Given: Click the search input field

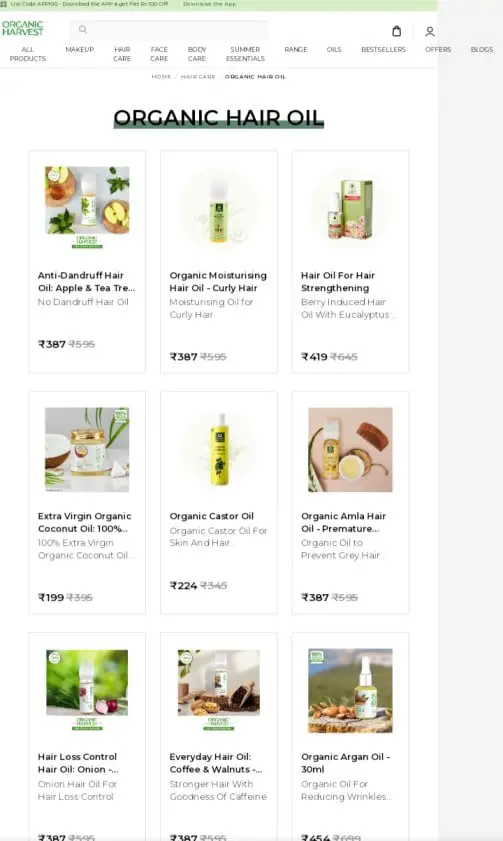Looking at the screenshot, I should pos(169,29).
